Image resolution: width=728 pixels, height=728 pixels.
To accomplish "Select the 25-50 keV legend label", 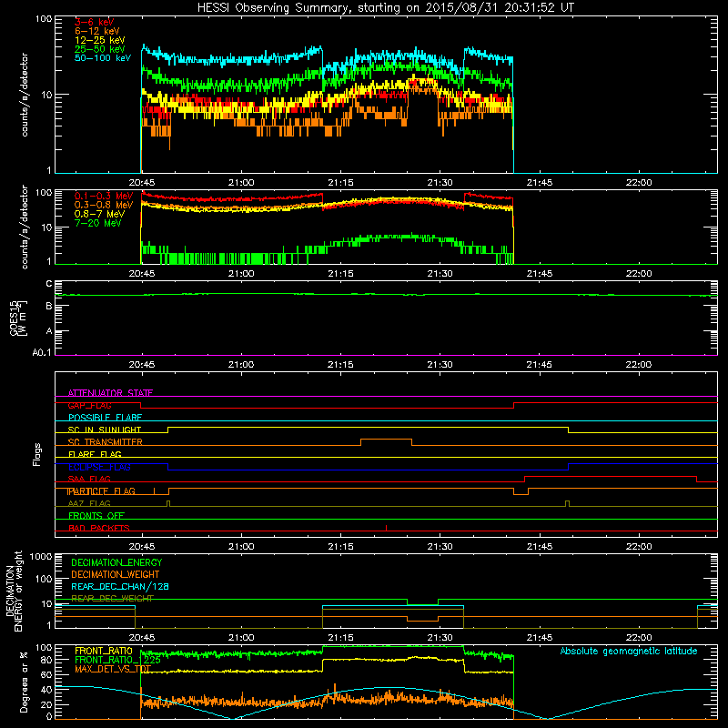I will coord(100,49).
